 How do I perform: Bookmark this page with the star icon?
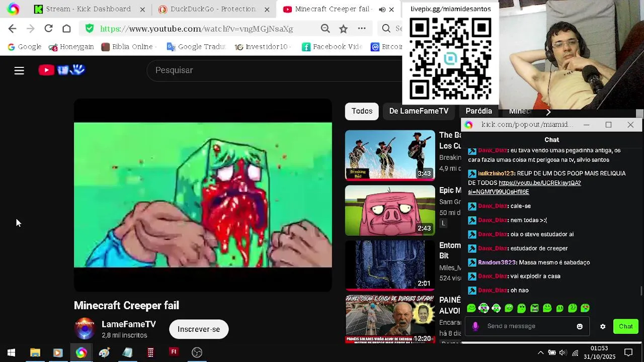[343, 29]
